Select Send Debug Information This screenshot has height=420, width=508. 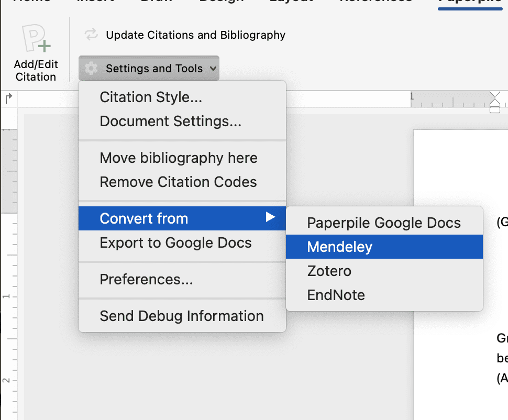pos(181,316)
